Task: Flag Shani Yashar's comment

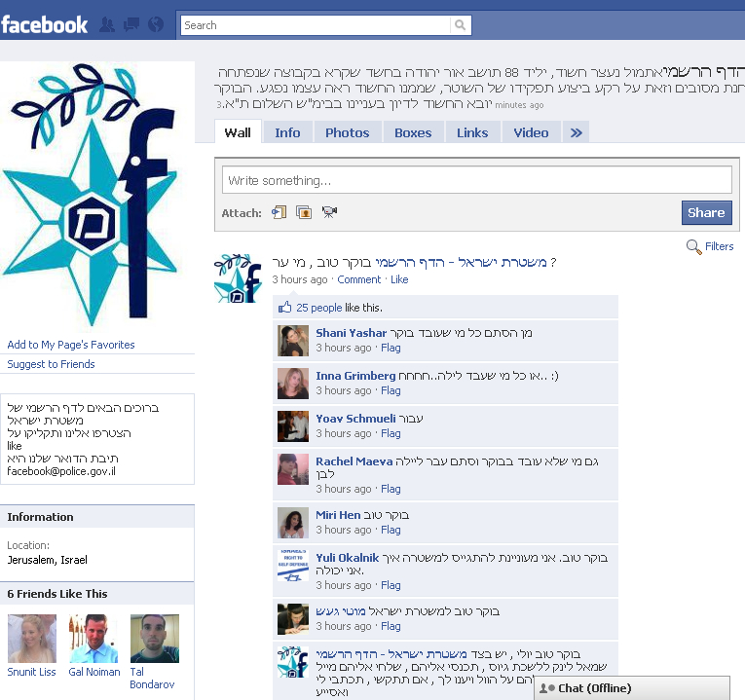Action: [x=391, y=348]
